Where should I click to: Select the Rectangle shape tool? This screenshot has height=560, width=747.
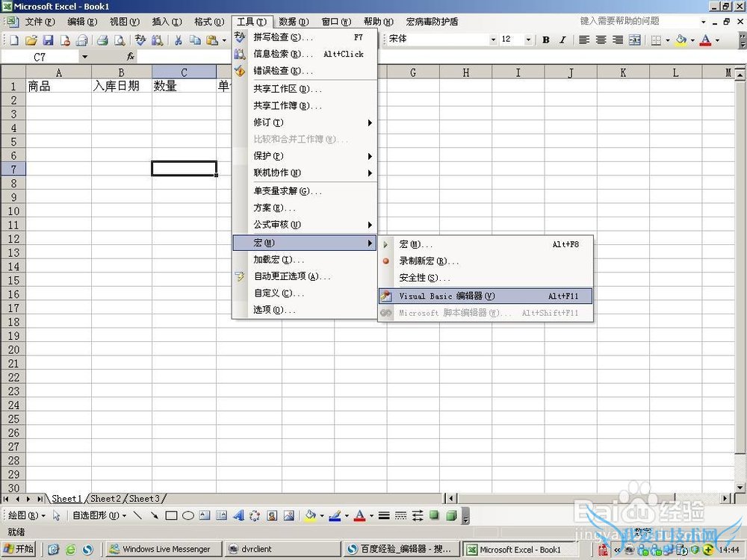171,515
